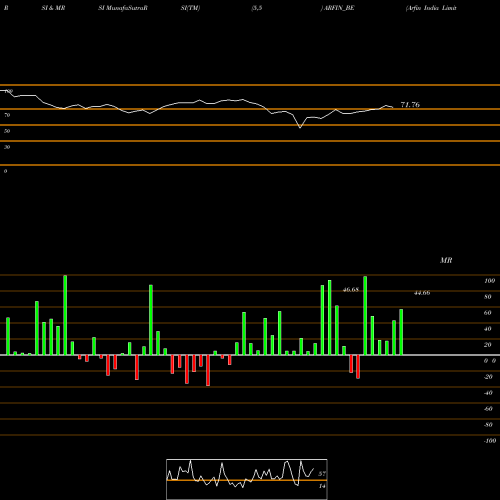The height and width of the screenshot is (500, 500).
Task: Click the -80 label on MR axis
Action: point(488,425)
